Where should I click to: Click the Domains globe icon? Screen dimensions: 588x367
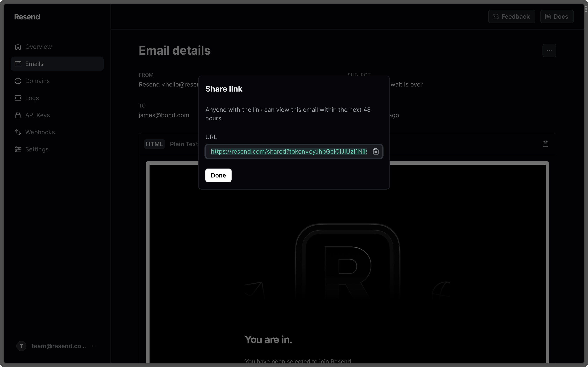18,81
